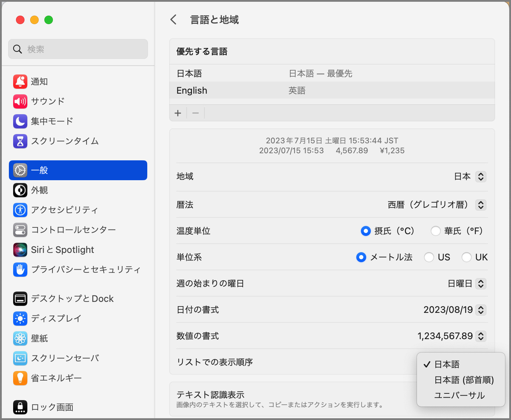This screenshot has width=511, height=420.
Task: Select the US unit system radio button
Action: point(429,257)
